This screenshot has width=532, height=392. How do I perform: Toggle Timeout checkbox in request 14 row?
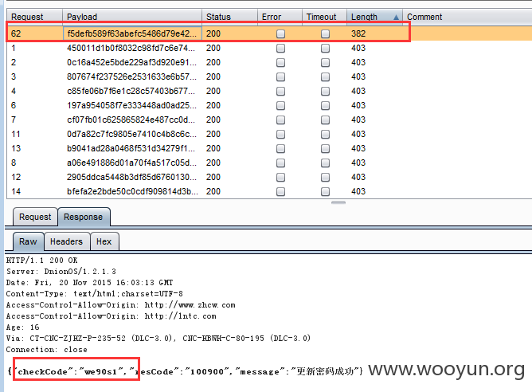(x=325, y=191)
